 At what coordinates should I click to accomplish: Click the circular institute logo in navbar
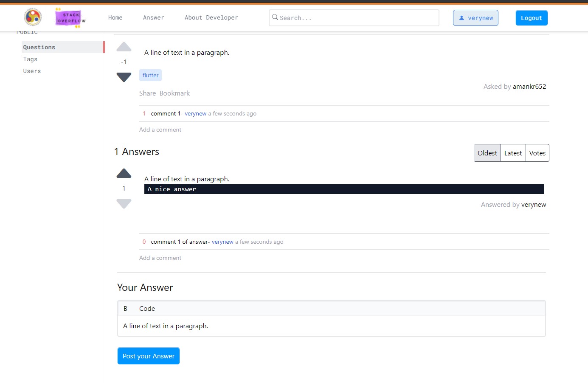tap(33, 17)
